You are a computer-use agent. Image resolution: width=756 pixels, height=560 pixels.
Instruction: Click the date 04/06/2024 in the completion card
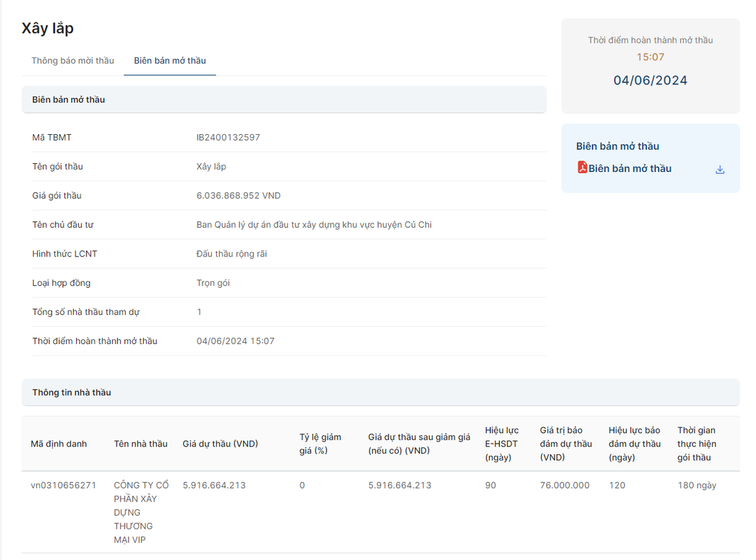tap(650, 81)
